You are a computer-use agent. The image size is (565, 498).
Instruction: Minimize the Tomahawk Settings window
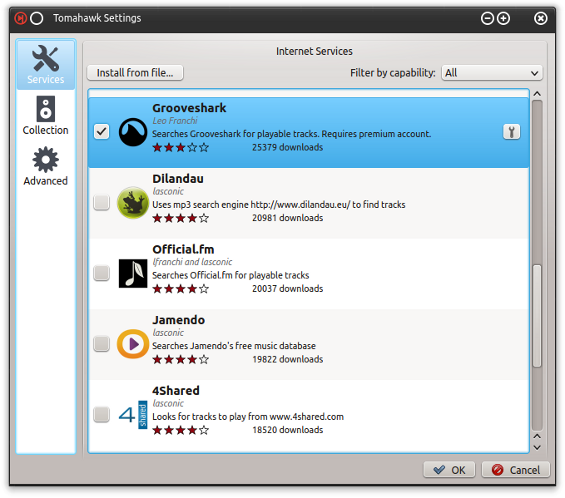(487, 18)
